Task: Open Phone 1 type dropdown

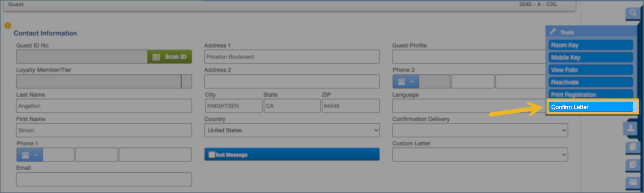Action: click(29, 155)
